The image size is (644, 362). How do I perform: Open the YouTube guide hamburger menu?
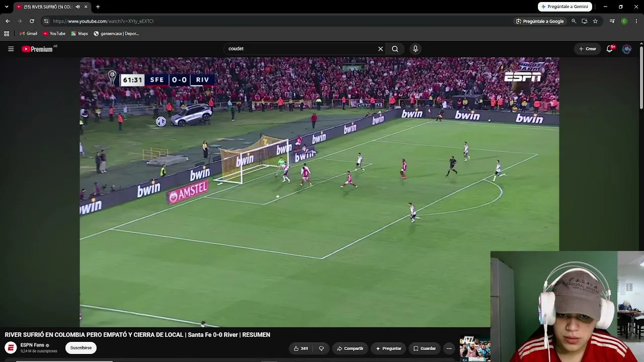point(11,49)
